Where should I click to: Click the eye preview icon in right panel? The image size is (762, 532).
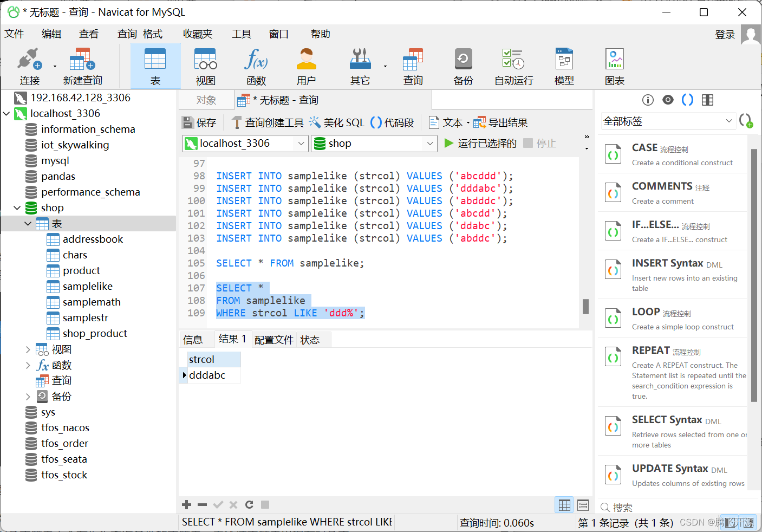tap(668, 100)
